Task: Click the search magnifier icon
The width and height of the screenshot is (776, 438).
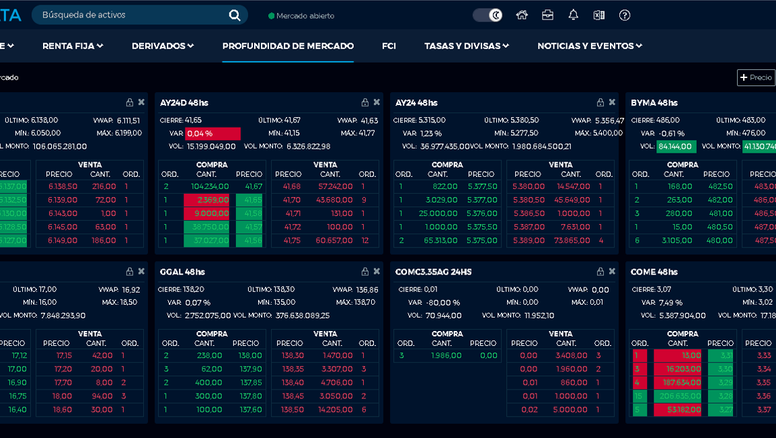Action: pyautogui.click(x=235, y=15)
